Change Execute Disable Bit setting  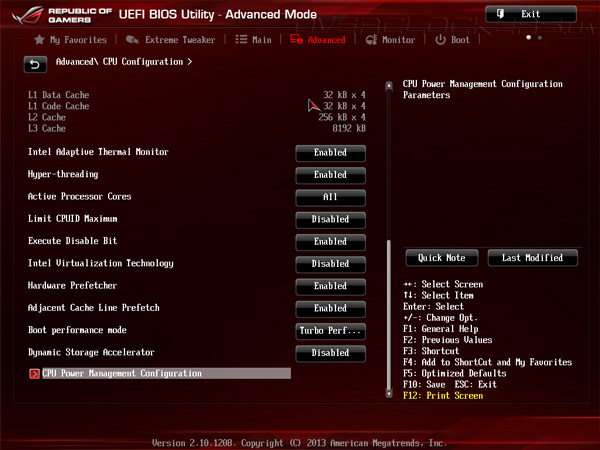330,241
